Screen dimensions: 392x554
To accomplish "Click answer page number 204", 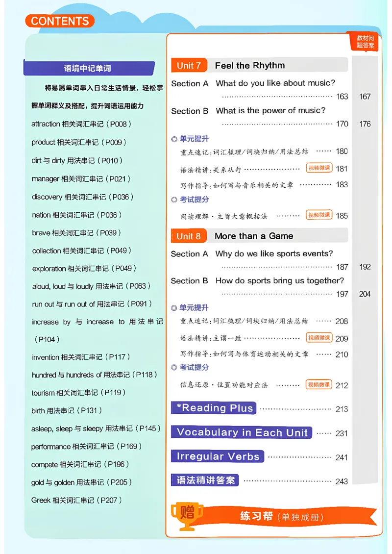I will tap(365, 294).
